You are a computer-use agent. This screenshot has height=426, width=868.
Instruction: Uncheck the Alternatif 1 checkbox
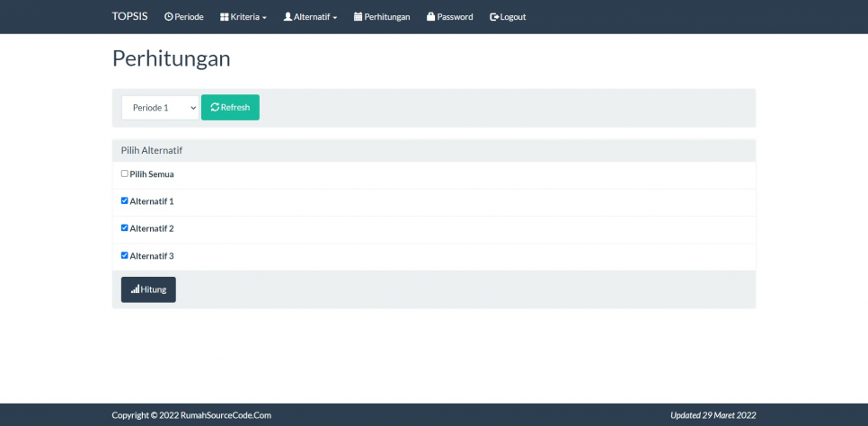(125, 200)
